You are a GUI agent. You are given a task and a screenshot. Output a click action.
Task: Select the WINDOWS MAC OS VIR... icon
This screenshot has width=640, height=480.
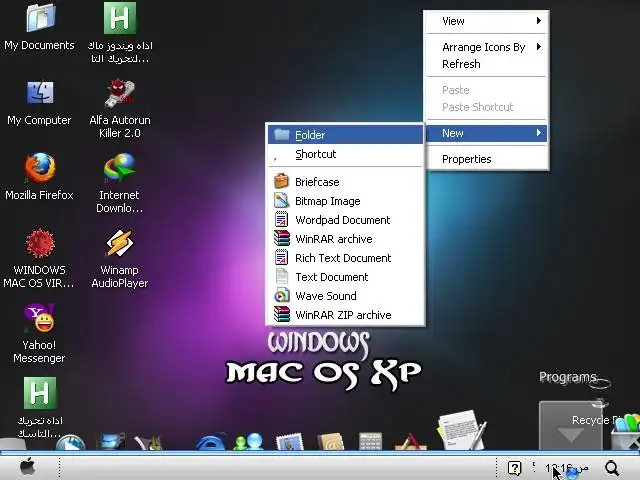[x=40, y=243]
